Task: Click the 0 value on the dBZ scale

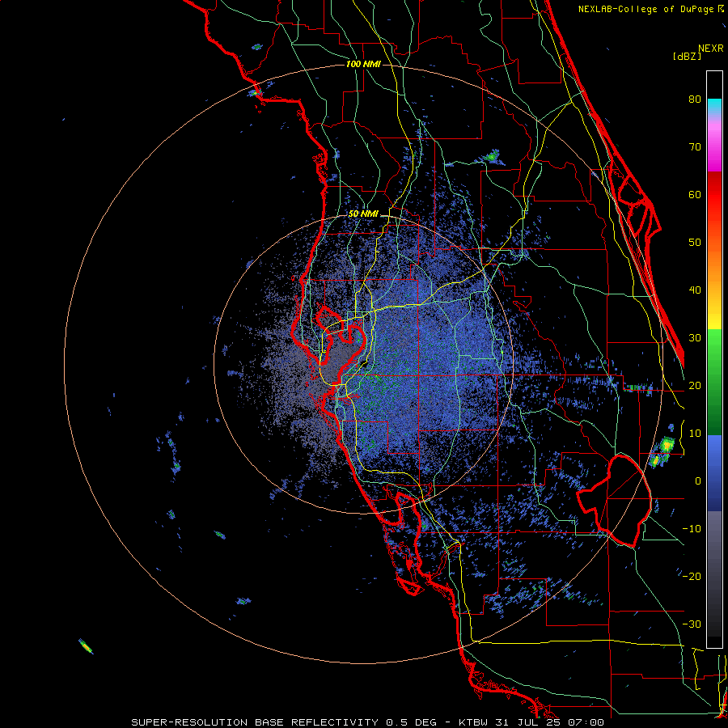Action: pyautogui.click(x=698, y=481)
